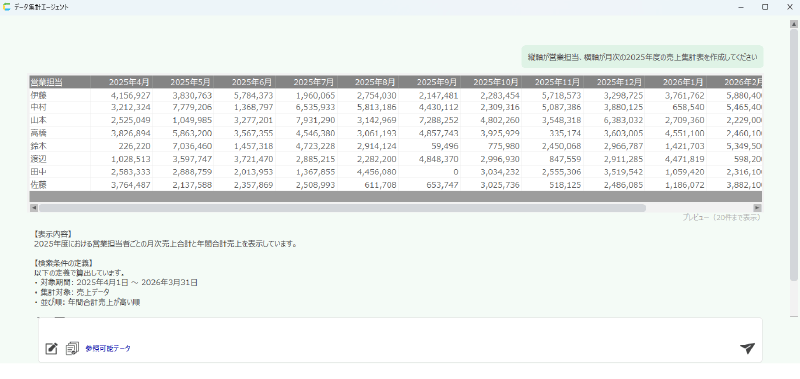The image size is (800, 379).
Task: Open the 参照可能データ link
Action: [108, 348]
